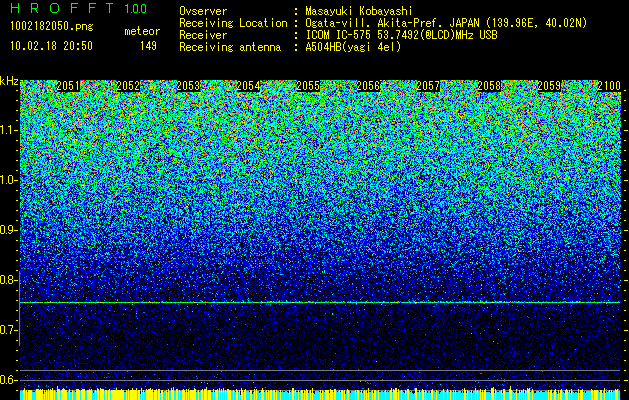Click the 2053 time marker
This screenshot has width=629, height=400.
[188, 86]
